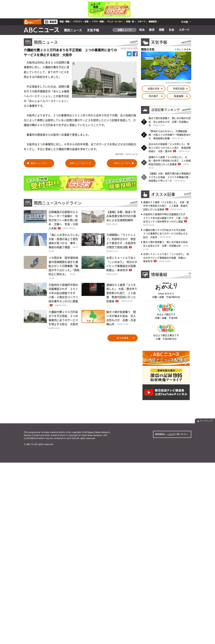Click the 兵庫 map thumbnail
The width and height of the screenshot is (215, 644).
[x=93, y=316]
